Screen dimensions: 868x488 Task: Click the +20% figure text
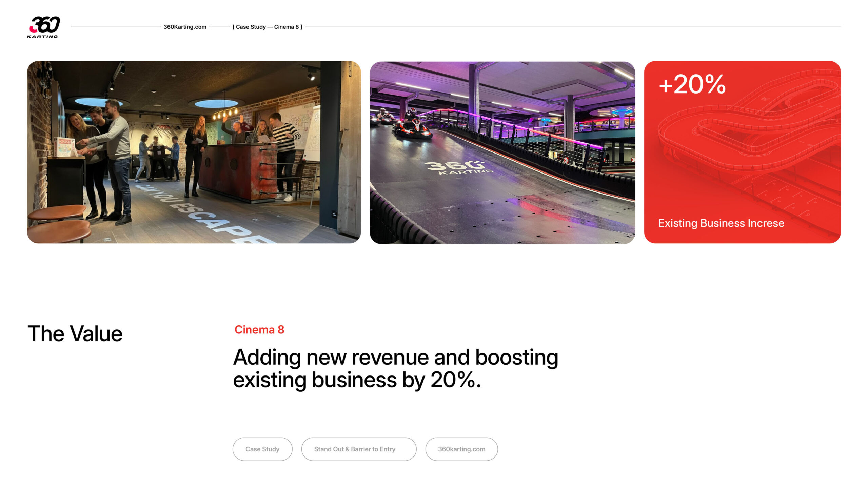pos(692,84)
